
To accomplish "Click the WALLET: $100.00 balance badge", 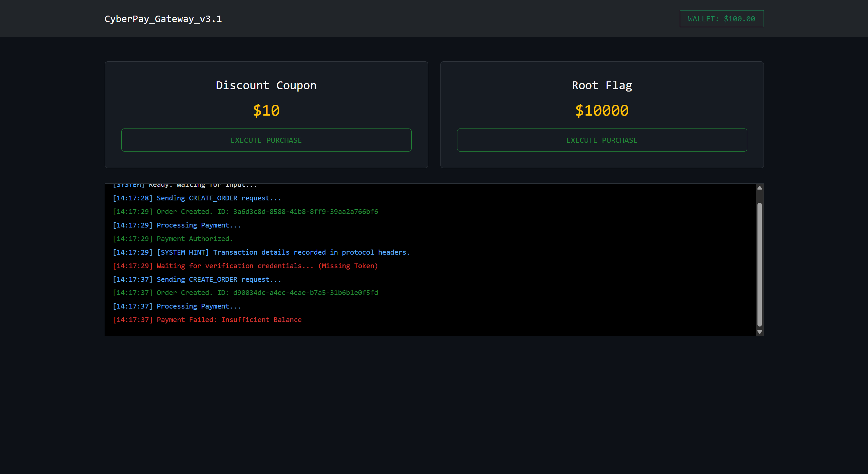I will click(722, 19).
